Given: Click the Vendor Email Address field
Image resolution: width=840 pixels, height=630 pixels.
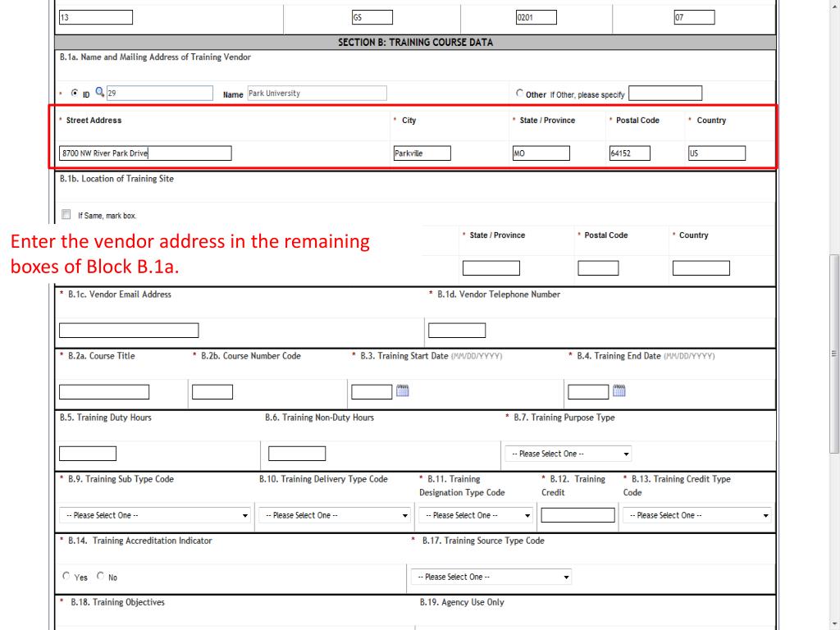Looking at the screenshot, I should pyautogui.click(x=129, y=330).
